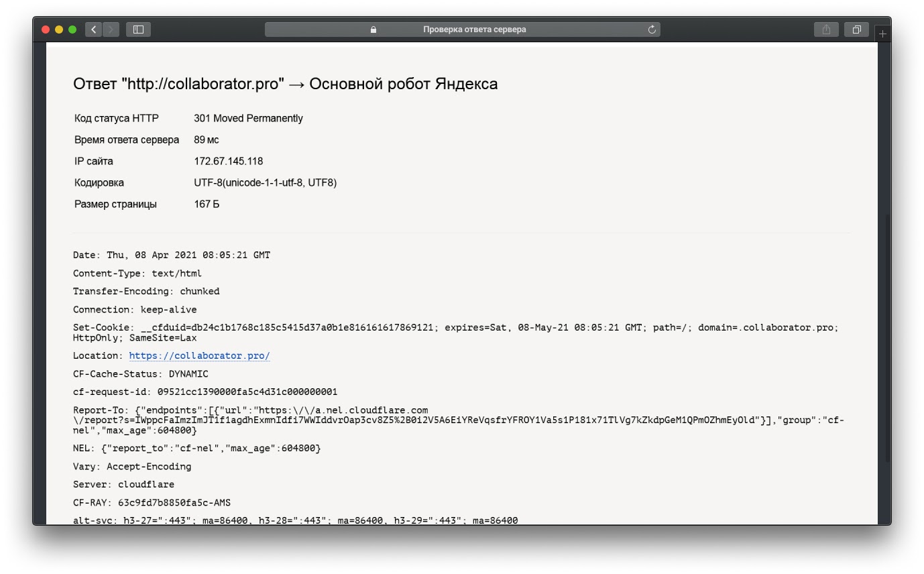Screen dimensions: 924x574
Task: Click the cf-request-id header line
Action: tap(205, 392)
